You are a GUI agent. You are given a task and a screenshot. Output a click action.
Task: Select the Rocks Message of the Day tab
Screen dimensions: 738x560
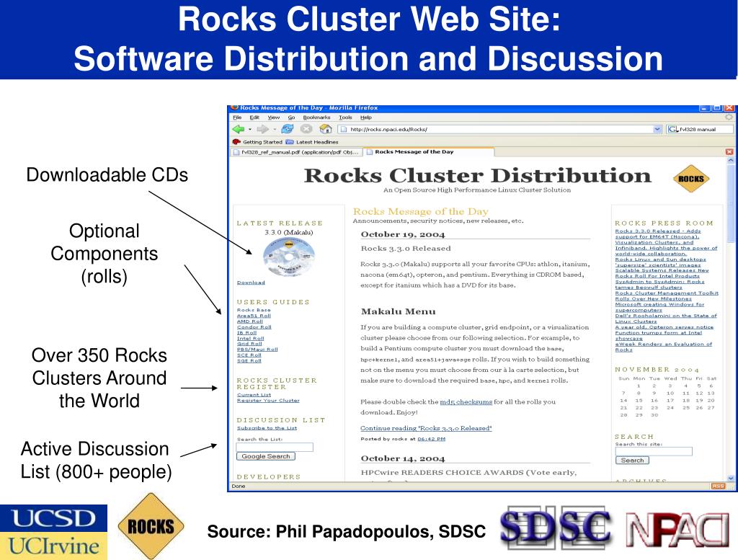click(x=430, y=152)
